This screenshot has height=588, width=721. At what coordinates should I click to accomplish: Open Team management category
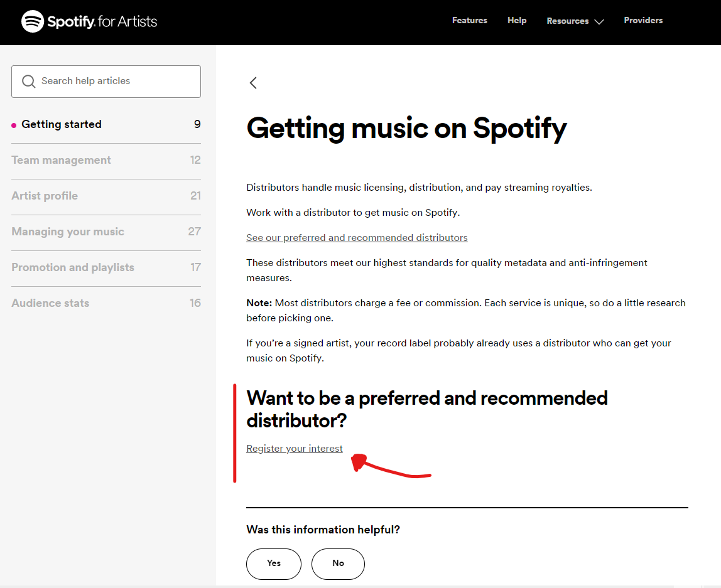[x=106, y=160]
